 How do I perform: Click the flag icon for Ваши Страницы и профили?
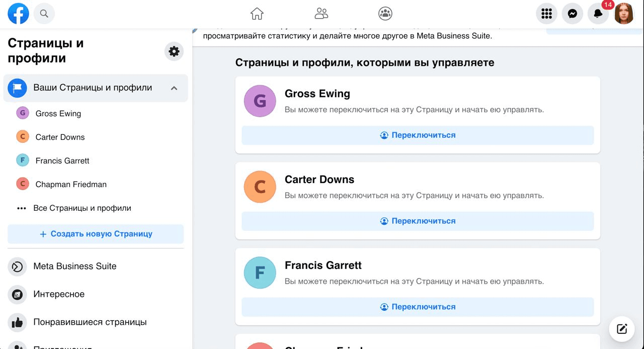(18, 88)
